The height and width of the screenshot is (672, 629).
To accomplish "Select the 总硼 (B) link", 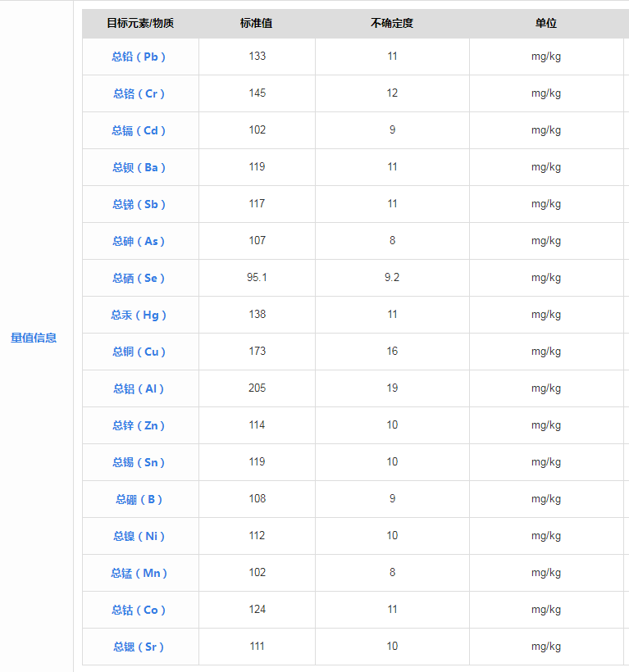I will pos(139,499).
